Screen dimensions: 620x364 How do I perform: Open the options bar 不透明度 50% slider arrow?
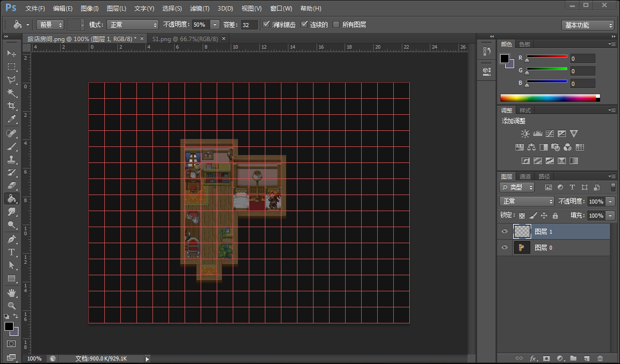point(215,25)
